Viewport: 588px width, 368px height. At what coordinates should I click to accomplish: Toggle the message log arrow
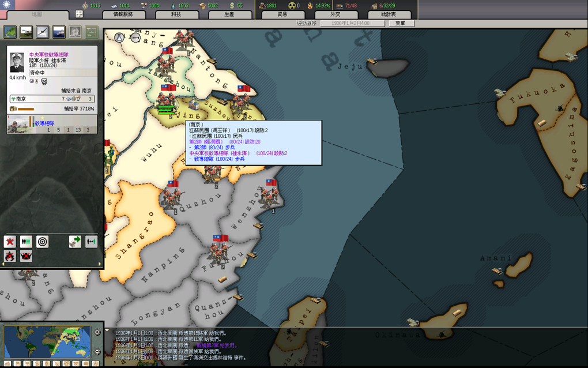click(x=107, y=331)
